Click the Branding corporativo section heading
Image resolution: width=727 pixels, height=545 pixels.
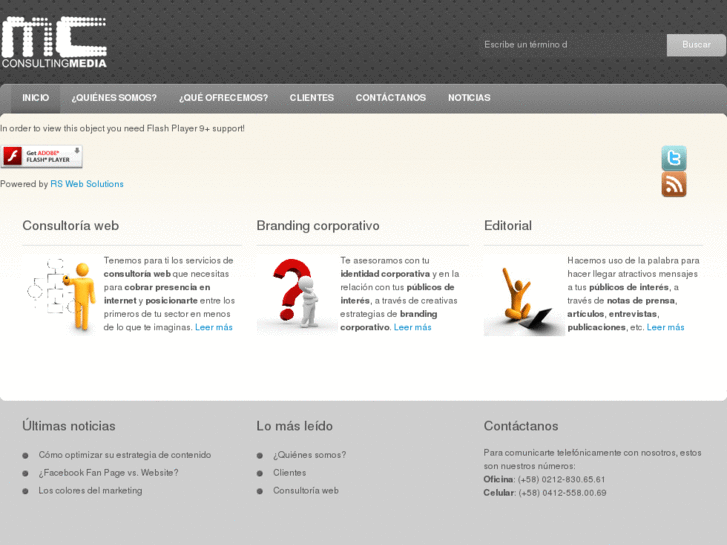pyautogui.click(x=318, y=226)
